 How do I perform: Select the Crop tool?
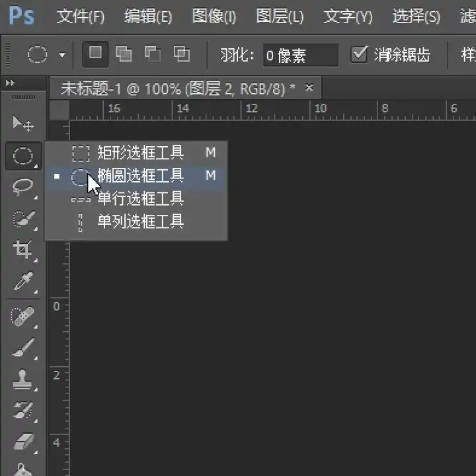coord(22,250)
